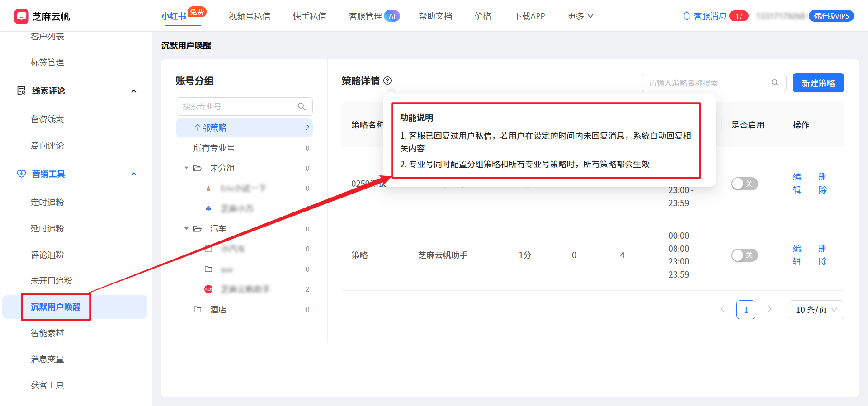868x406 pixels.
Task: Go to page 1 in pagination
Action: click(746, 310)
